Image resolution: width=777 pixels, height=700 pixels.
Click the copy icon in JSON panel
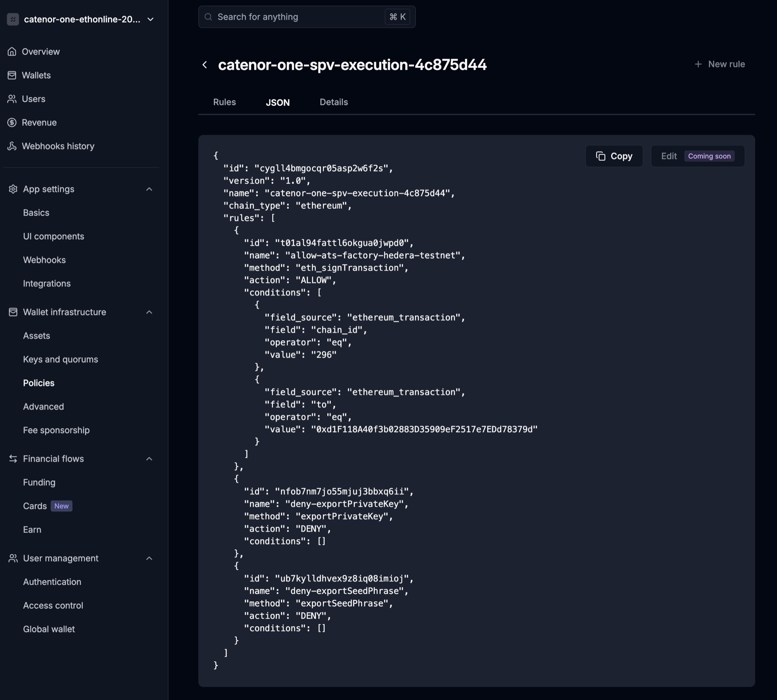click(601, 156)
